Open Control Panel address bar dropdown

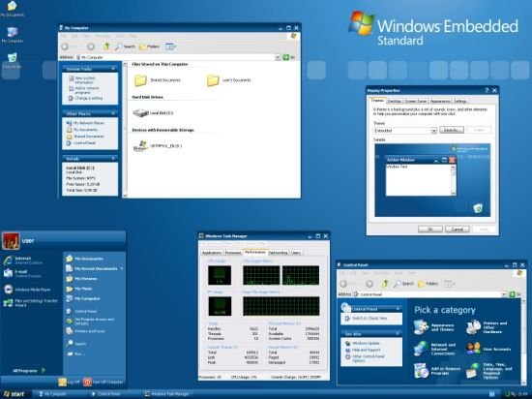(504, 294)
